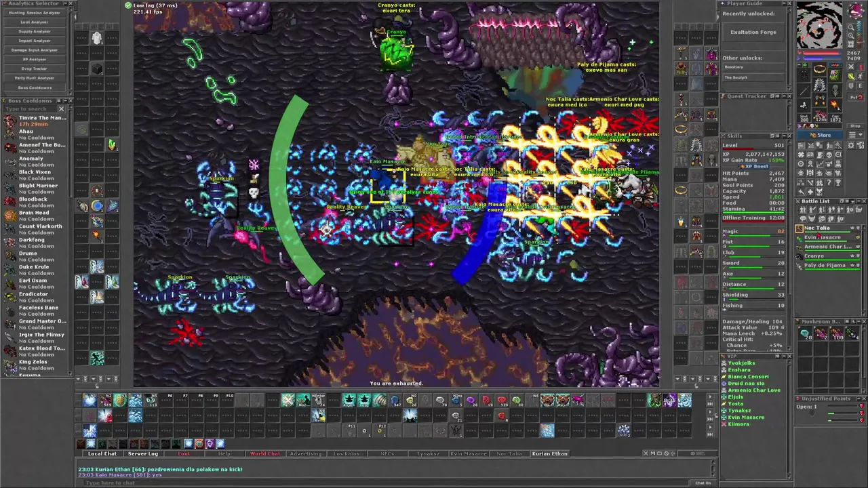Select Yvokjelks in the VIP list

coord(742,363)
